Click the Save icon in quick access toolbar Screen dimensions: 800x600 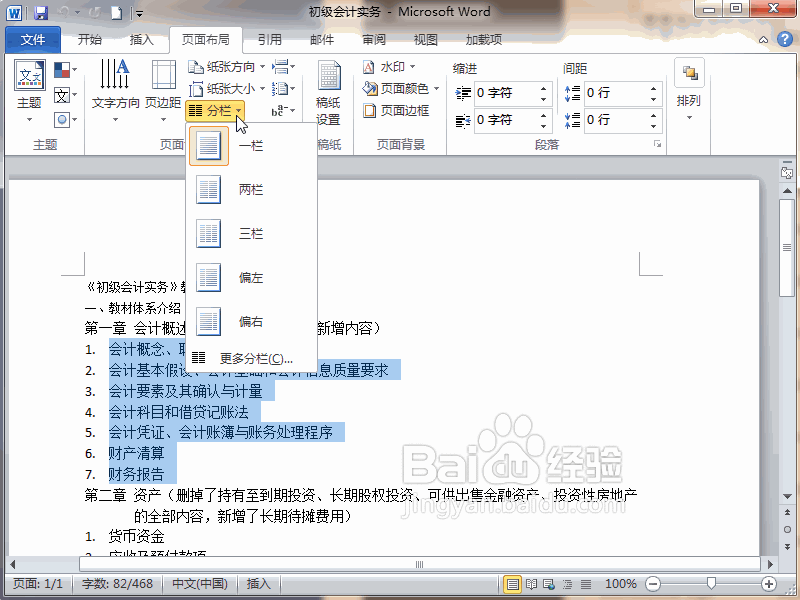tap(41, 13)
